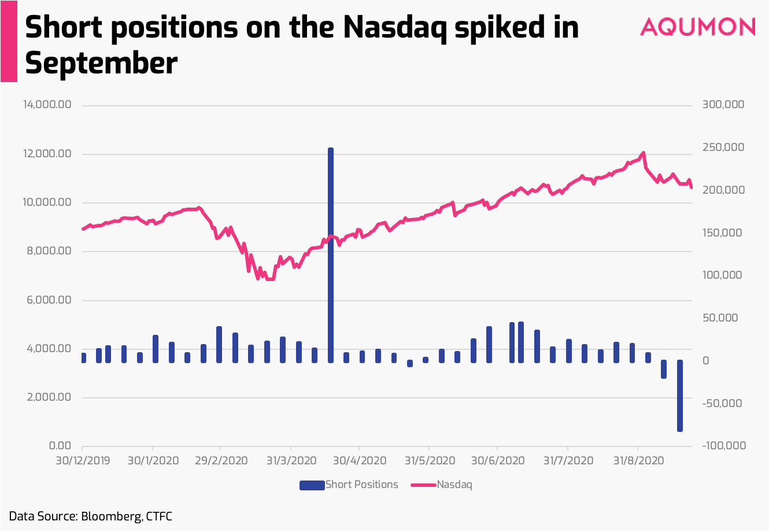Click the tallest blue bar in April
This screenshot has height=532, width=769.
pyautogui.click(x=331, y=255)
